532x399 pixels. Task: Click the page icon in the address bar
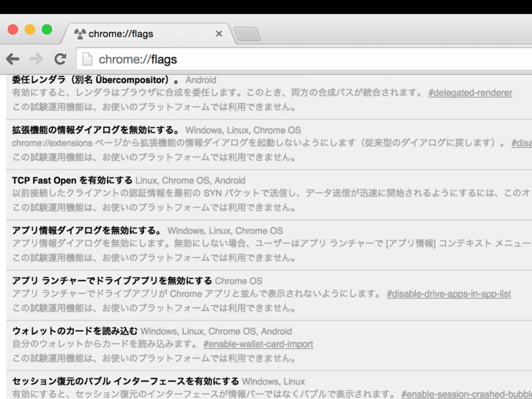pos(87,59)
